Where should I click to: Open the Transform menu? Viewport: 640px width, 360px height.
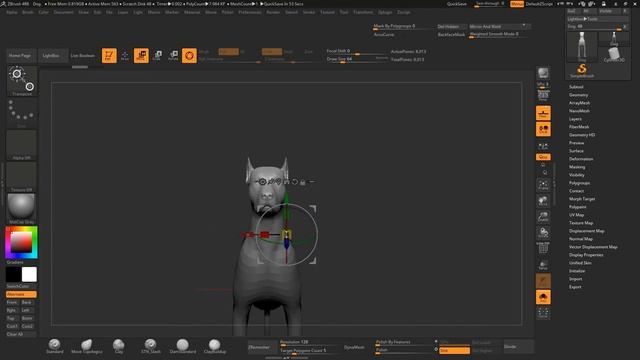(363, 12)
